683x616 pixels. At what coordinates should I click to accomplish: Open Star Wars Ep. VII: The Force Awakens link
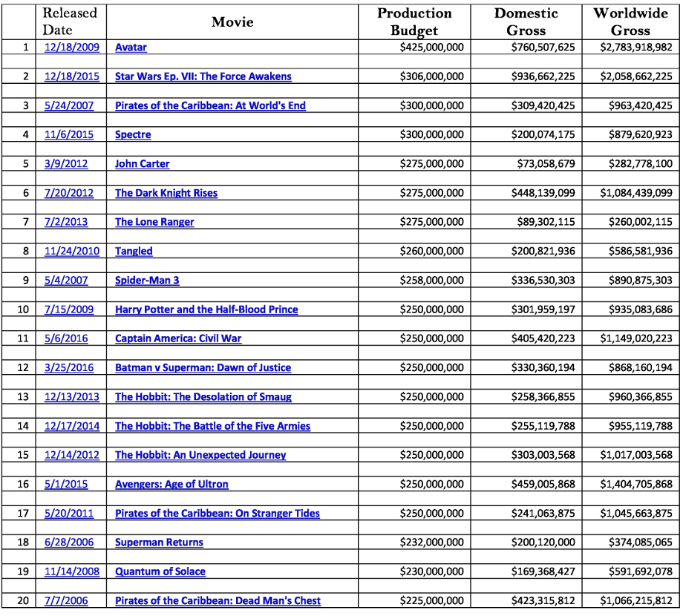[203, 76]
